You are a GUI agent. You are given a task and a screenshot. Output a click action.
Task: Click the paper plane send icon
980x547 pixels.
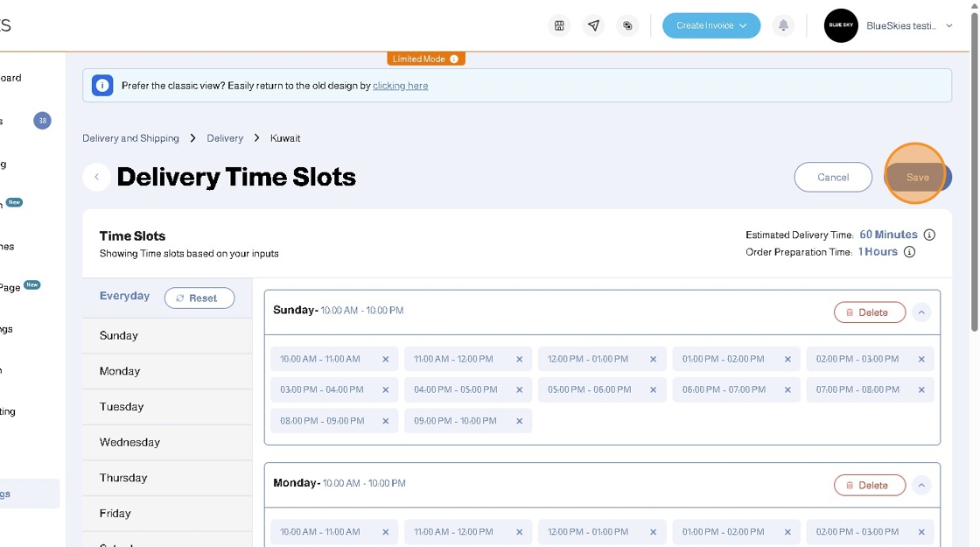(593, 25)
